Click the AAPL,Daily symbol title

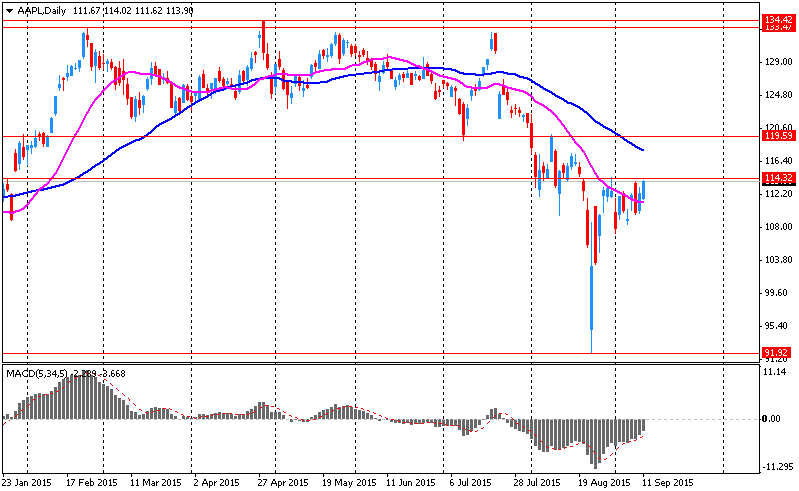pos(42,11)
